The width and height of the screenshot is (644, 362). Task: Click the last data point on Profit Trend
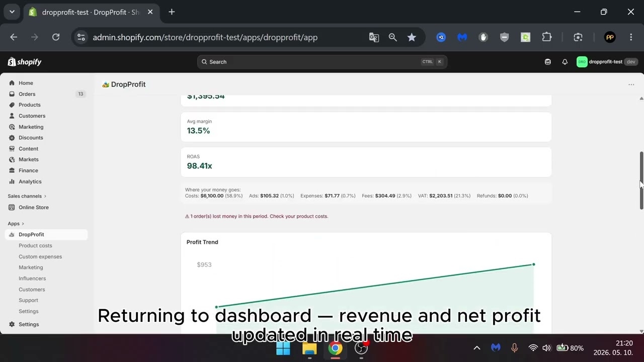coord(533,264)
